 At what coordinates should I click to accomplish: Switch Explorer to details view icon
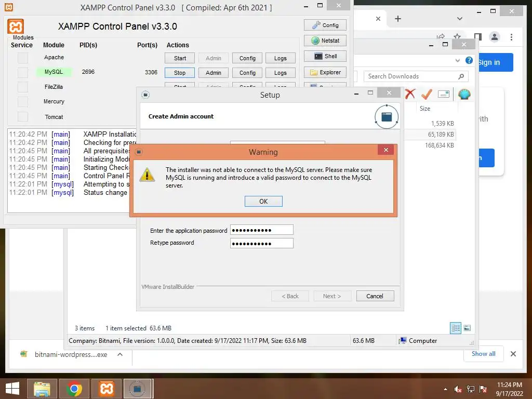455,328
